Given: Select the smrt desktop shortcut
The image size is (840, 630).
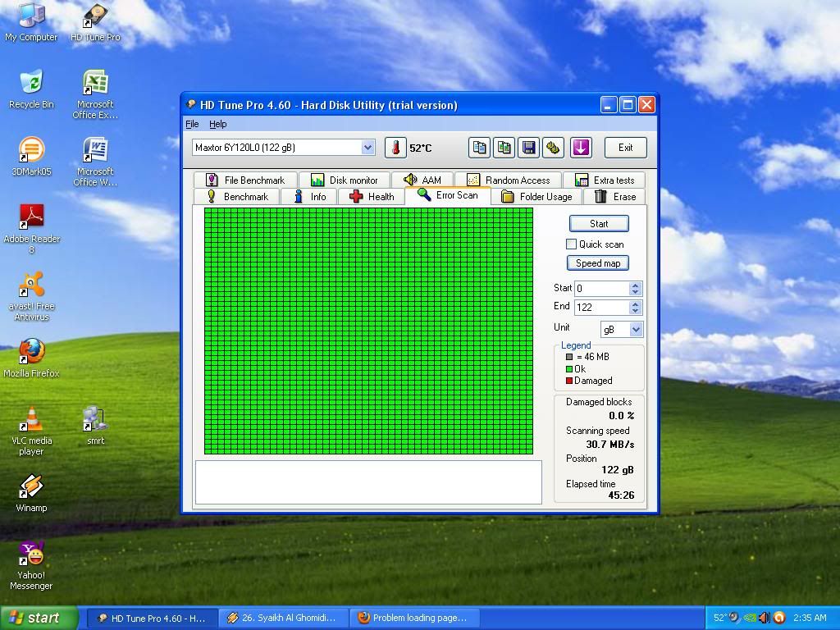Looking at the screenshot, I should (x=95, y=426).
